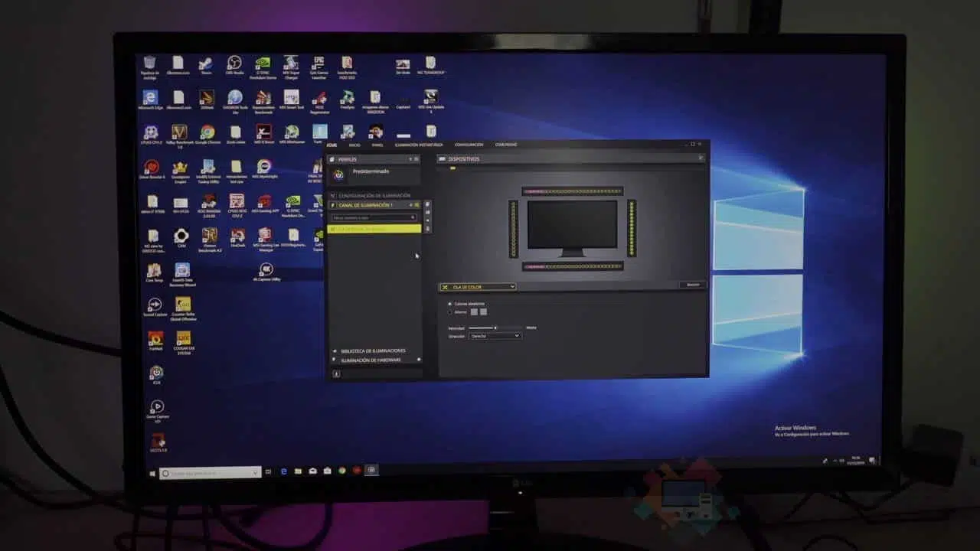Switch to the Inicio tab in iCUE
Image resolution: width=980 pixels, height=551 pixels.
354,145
